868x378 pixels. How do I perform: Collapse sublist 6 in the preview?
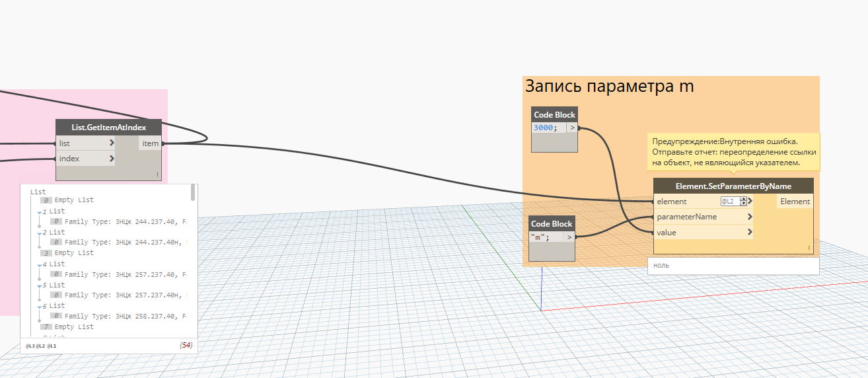[x=40, y=307]
